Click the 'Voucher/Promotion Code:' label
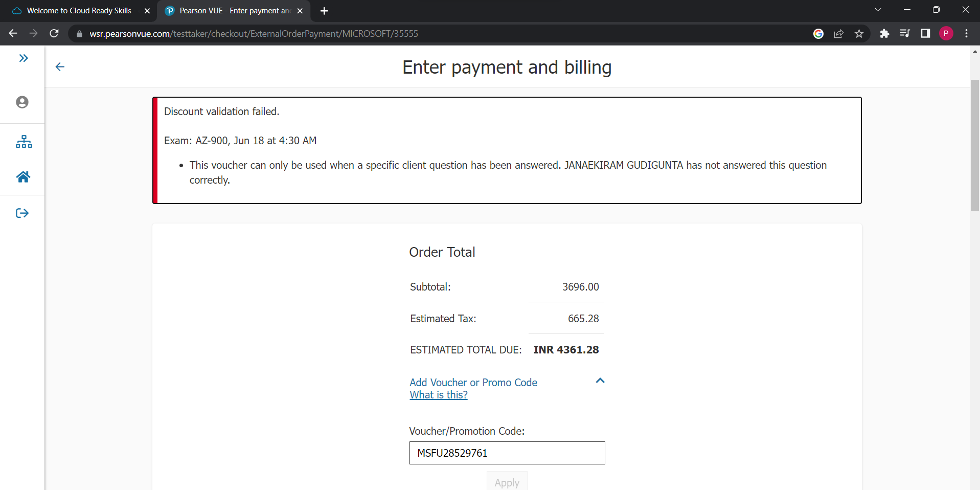 [x=467, y=431]
